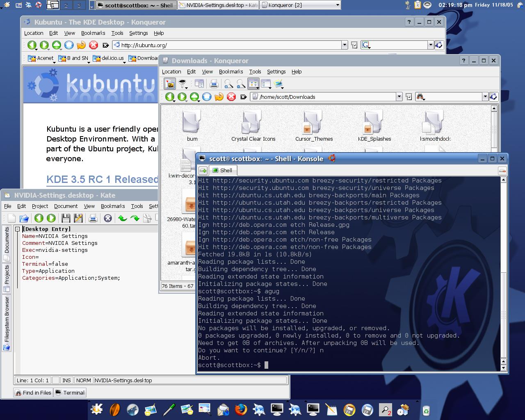Click Up arrow in Downloads Konqueror toolbar
The width and height of the screenshot is (525, 420).
194,97
